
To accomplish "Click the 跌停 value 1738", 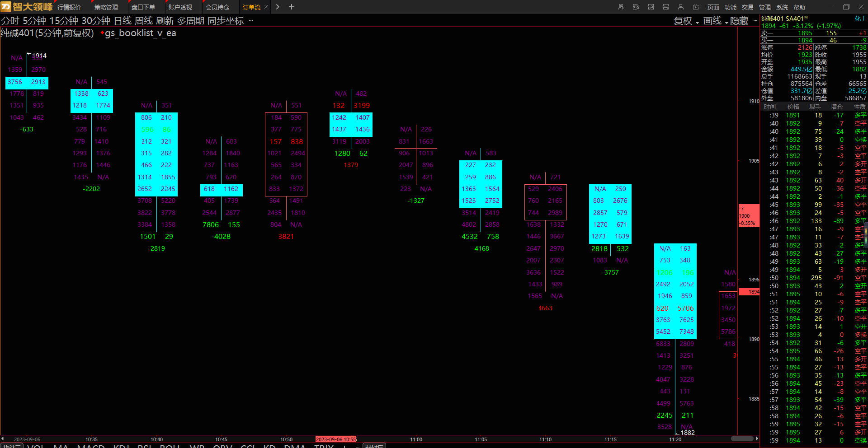I will click(859, 47).
